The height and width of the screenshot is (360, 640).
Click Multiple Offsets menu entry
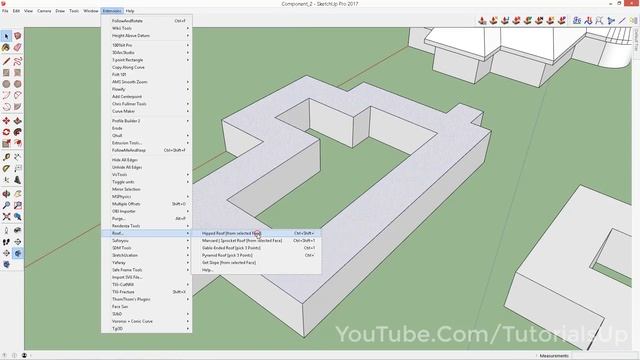(147, 204)
